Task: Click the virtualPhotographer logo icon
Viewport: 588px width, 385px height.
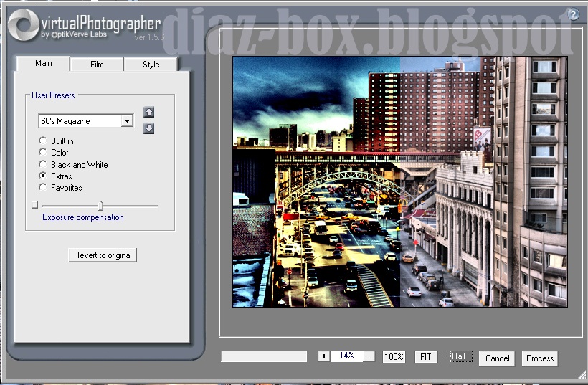Action: 23,25
